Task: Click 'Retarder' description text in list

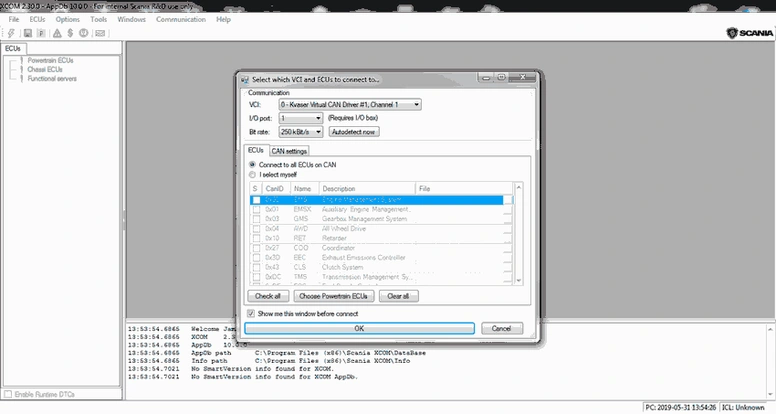Action: coord(334,238)
